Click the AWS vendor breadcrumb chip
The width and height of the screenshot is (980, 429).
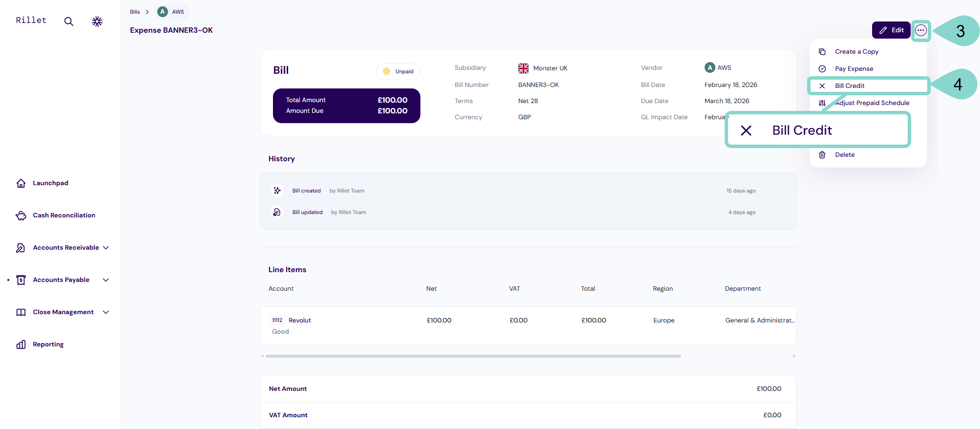(172, 12)
